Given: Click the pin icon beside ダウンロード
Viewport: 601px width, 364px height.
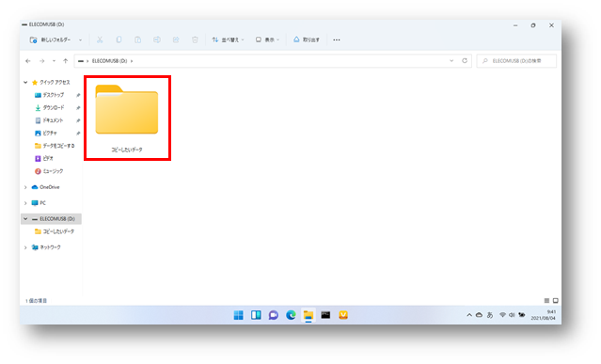Looking at the screenshot, I should [78, 108].
